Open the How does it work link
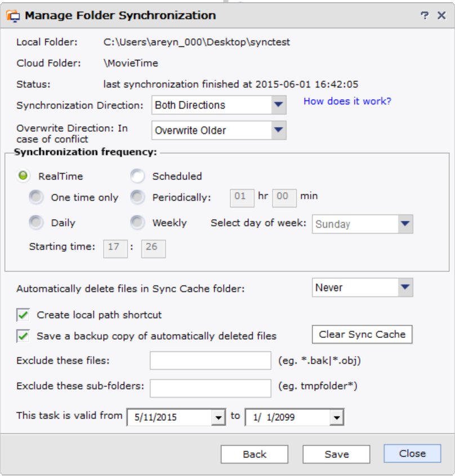This screenshot has height=476, width=455. [x=347, y=101]
